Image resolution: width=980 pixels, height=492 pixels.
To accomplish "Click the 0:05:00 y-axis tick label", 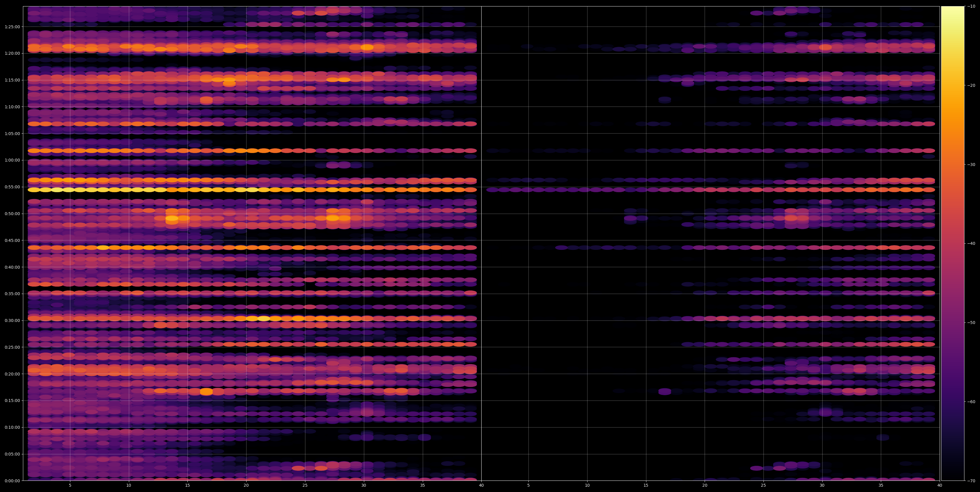I will [12, 454].
